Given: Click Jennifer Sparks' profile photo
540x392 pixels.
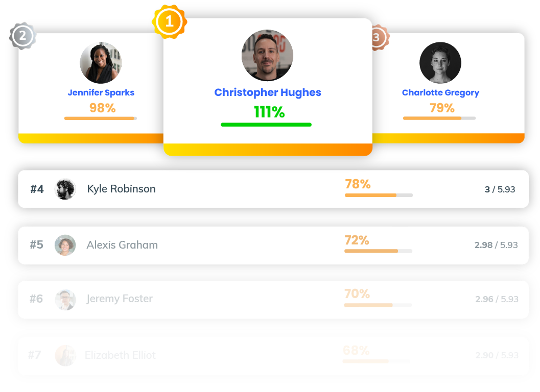Looking at the screenshot, I should 101,63.
